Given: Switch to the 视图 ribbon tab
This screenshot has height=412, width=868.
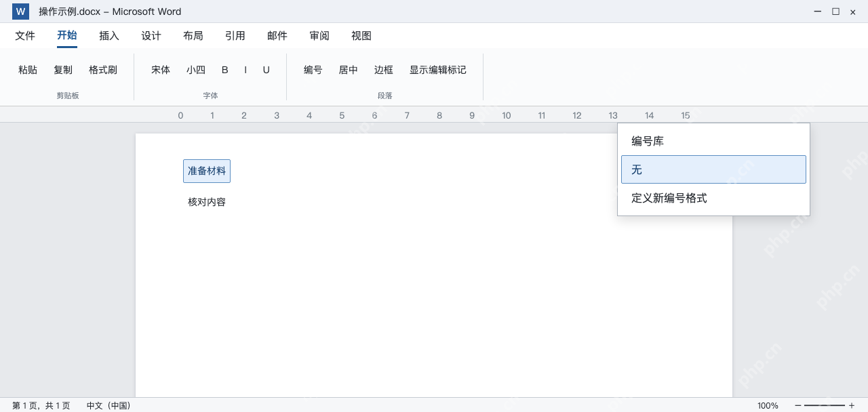Looking at the screenshot, I should tap(361, 36).
